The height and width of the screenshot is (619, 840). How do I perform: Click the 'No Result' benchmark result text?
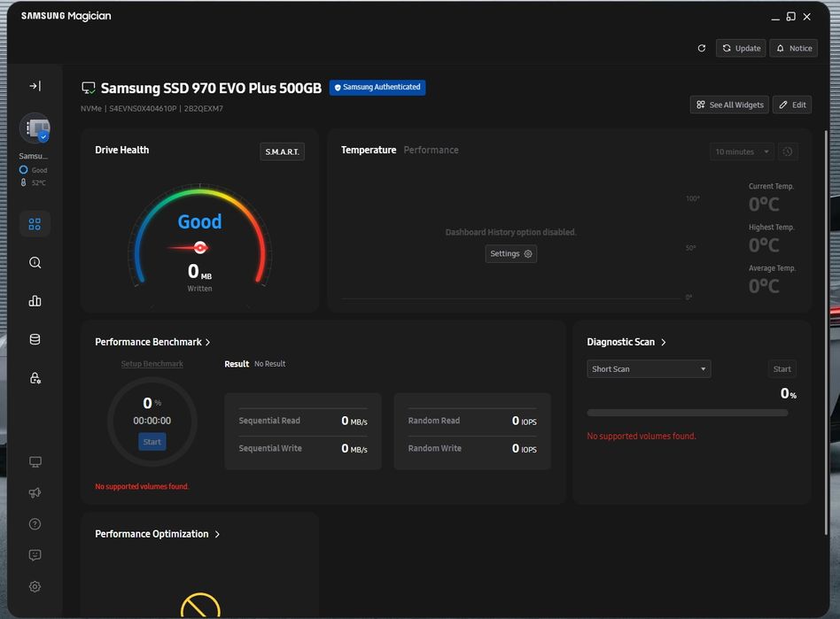[270, 364]
